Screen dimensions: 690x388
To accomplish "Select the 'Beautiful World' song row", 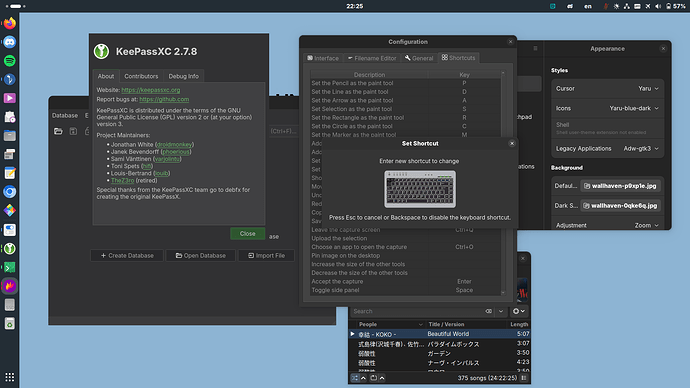I will pyautogui.click(x=440, y=334).
